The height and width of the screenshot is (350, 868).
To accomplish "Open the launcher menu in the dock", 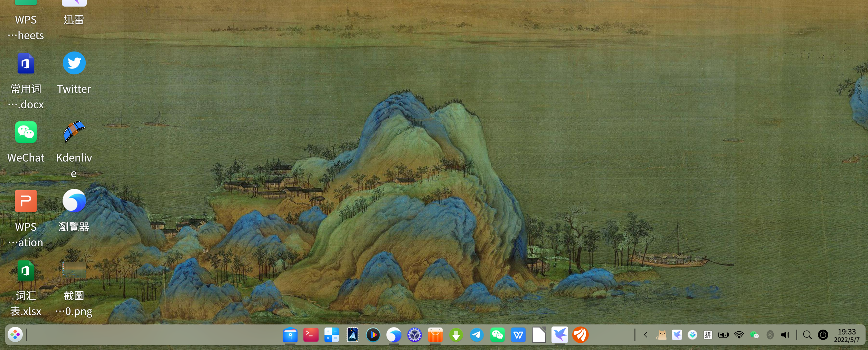I will click(x=15, y=335).
